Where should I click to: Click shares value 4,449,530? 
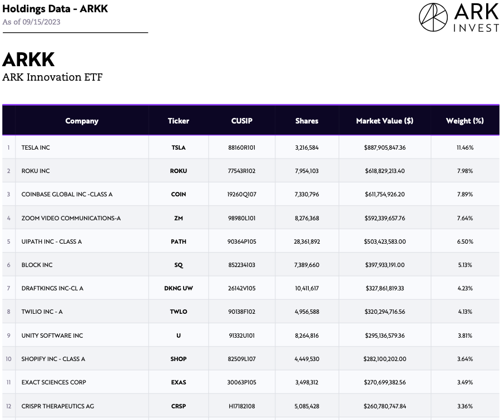pos(307,359)
